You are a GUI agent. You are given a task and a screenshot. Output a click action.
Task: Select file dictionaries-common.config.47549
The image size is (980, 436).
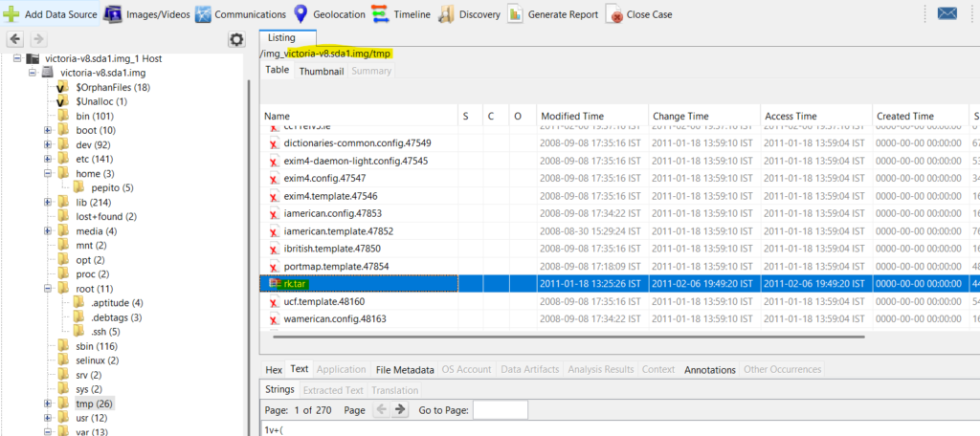point(357,143)
